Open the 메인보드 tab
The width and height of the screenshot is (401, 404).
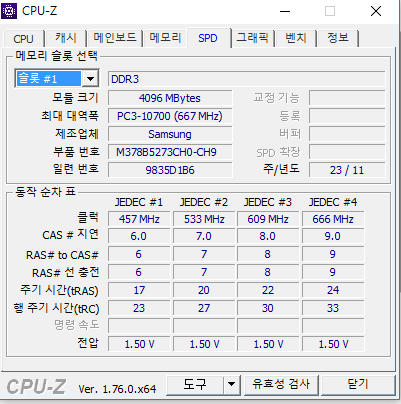coord(115,38)
